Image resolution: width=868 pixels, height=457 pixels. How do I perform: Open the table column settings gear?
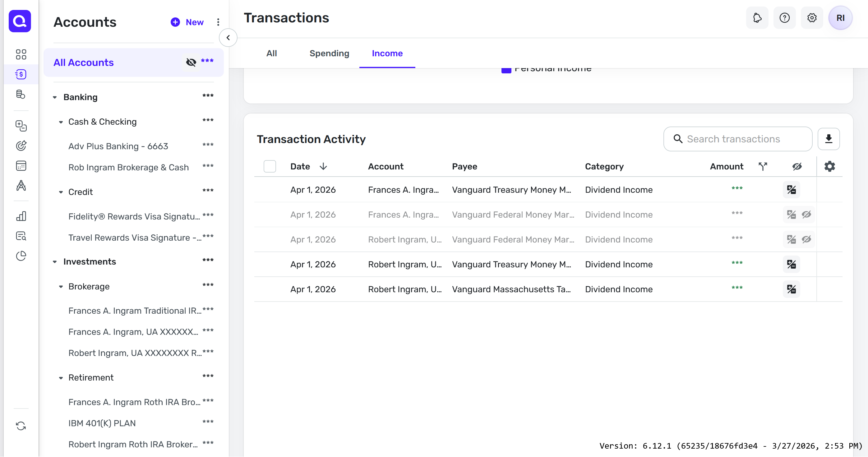[x=829, y=167]
